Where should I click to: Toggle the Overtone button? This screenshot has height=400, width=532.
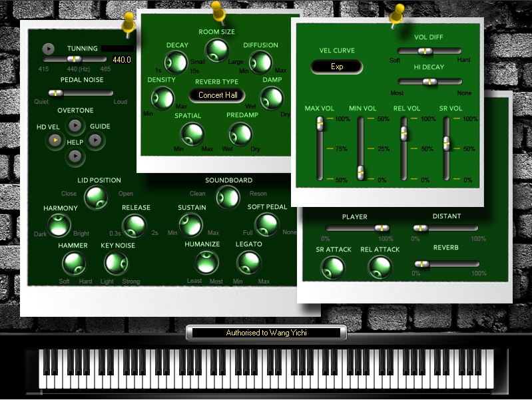pyautogui.click(x=75, y=124)
